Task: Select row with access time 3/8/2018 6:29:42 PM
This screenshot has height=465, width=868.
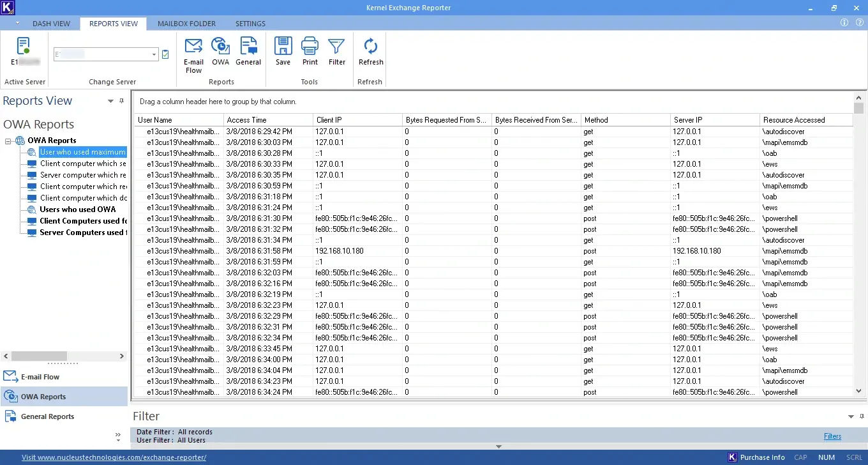Action: tap(494, 132)
